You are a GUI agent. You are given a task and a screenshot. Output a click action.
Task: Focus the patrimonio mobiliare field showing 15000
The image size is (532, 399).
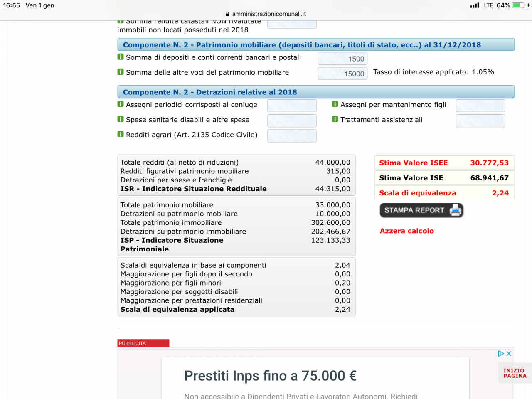(x=342, y=74)
